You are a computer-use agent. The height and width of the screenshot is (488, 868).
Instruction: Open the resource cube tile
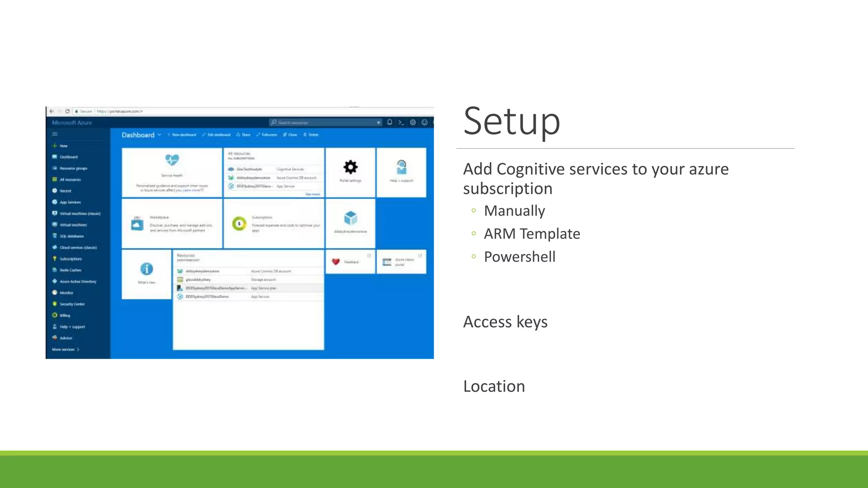pyautogui.click(x=351, y=224)
